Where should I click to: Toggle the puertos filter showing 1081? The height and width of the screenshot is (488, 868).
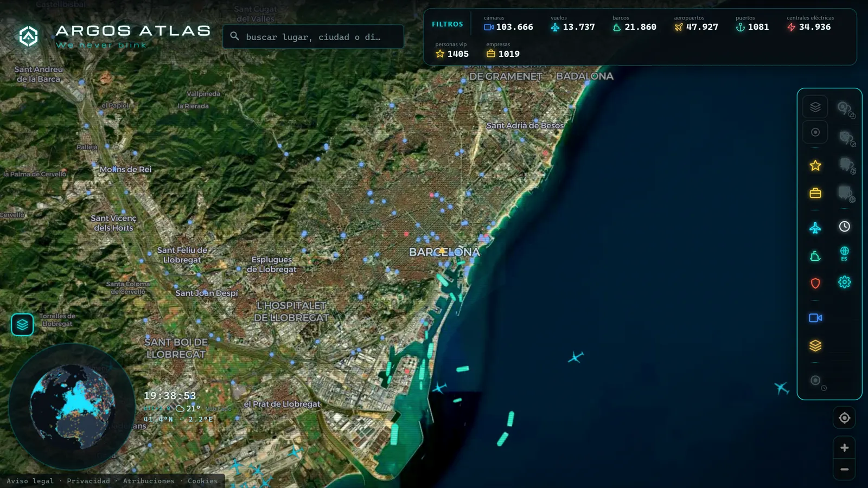point(752,23)
